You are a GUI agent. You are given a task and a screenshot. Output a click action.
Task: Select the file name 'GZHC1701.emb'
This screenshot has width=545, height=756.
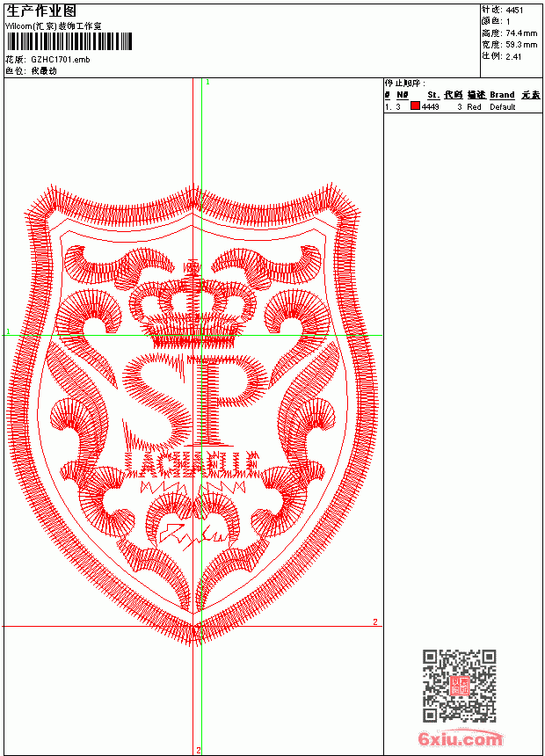click(61, 59)
